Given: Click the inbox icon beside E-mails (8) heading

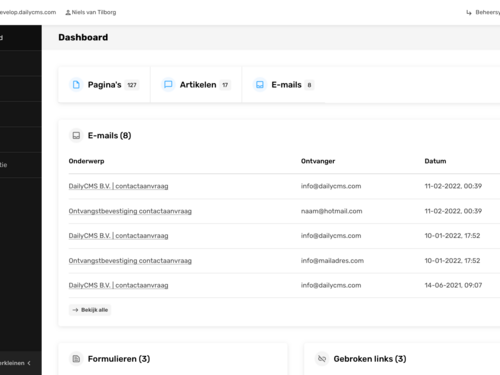Looking at the screenshot, I should pos(76,136).
